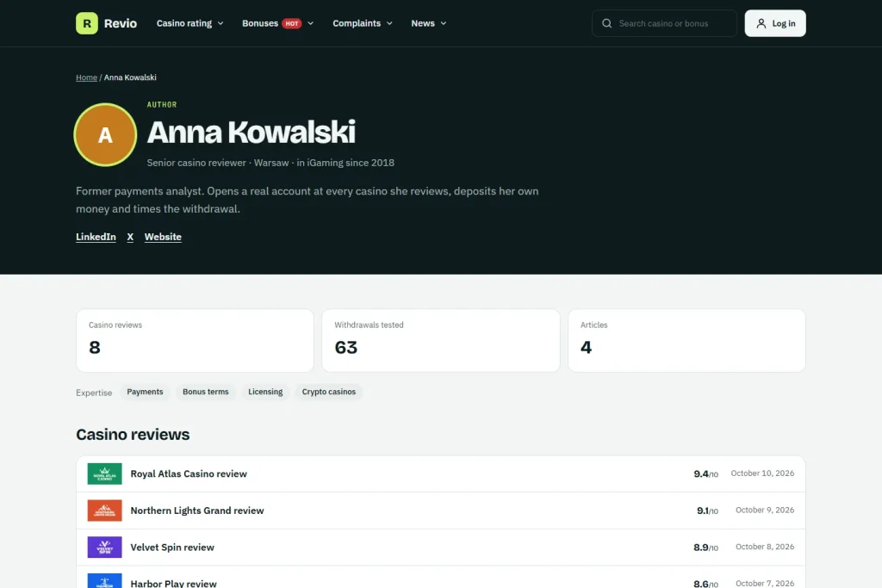Image resolution: width=882 pixels, height=588 pixels.
Task: Click the Revio brand name text
Action: pos(121,23)
